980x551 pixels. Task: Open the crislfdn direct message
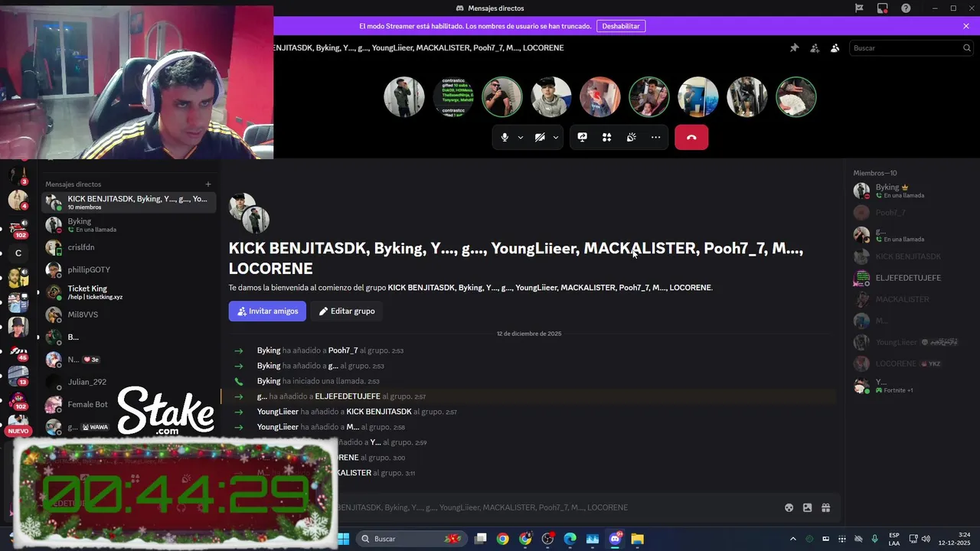click(129, 247)
